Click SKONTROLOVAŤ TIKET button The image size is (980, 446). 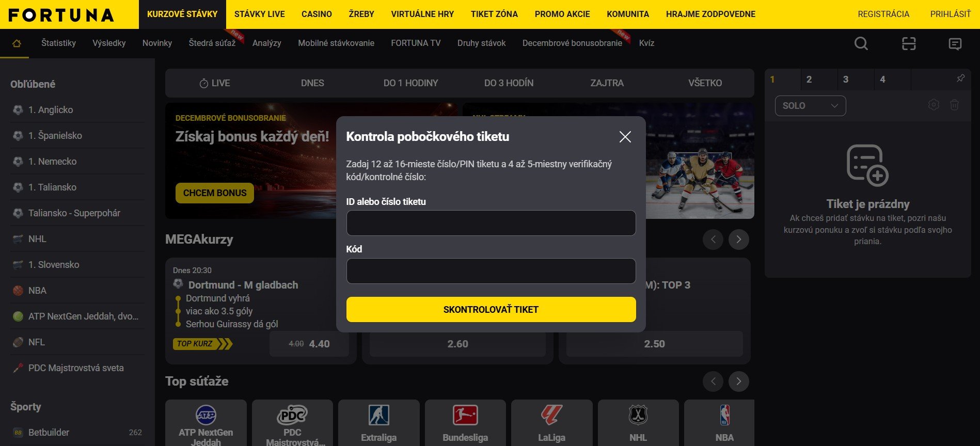coord(491,309)
